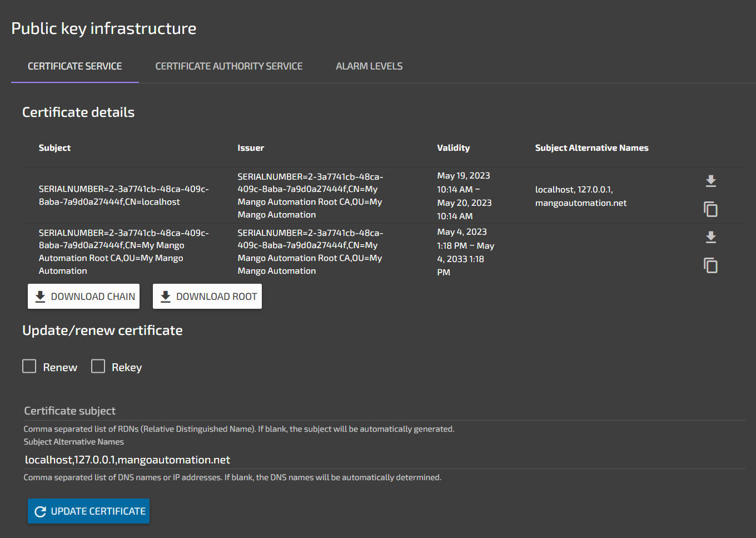Click the CN=localhost subject cell
This screenshot has height=538, width=756.
click(x=124, y=195)
